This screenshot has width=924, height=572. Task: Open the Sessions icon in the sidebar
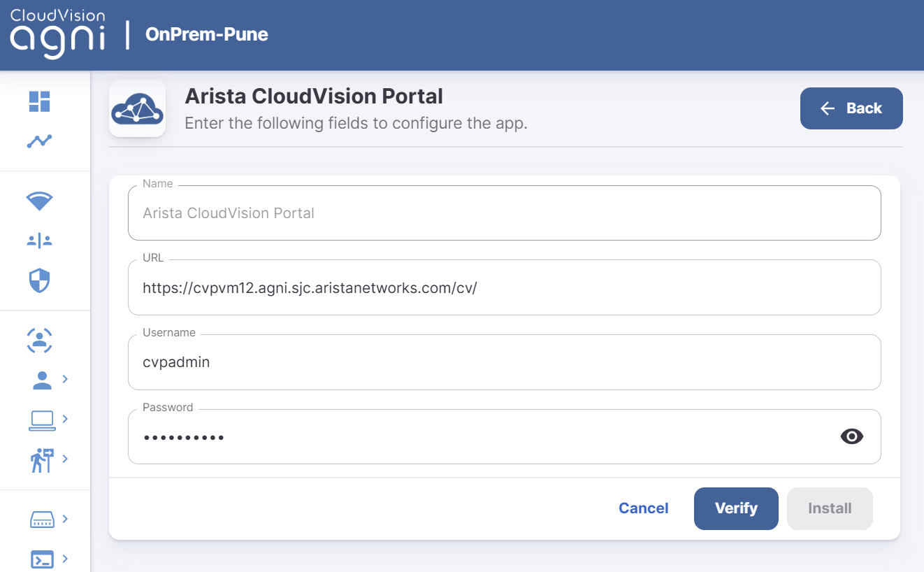click(38, 341)
